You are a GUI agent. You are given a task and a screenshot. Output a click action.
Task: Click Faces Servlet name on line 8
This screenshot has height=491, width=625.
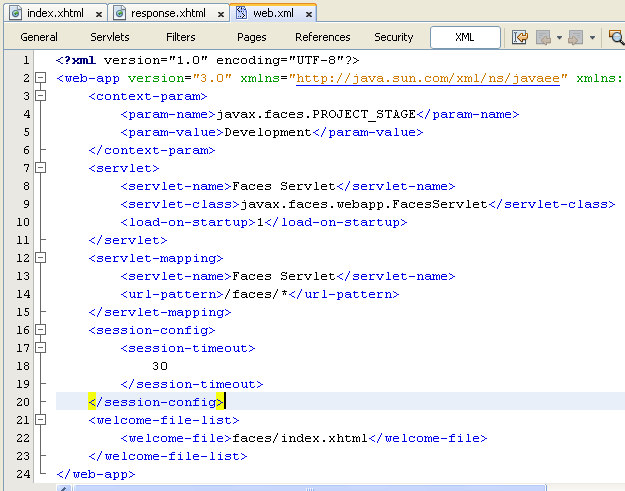(284, 187)
